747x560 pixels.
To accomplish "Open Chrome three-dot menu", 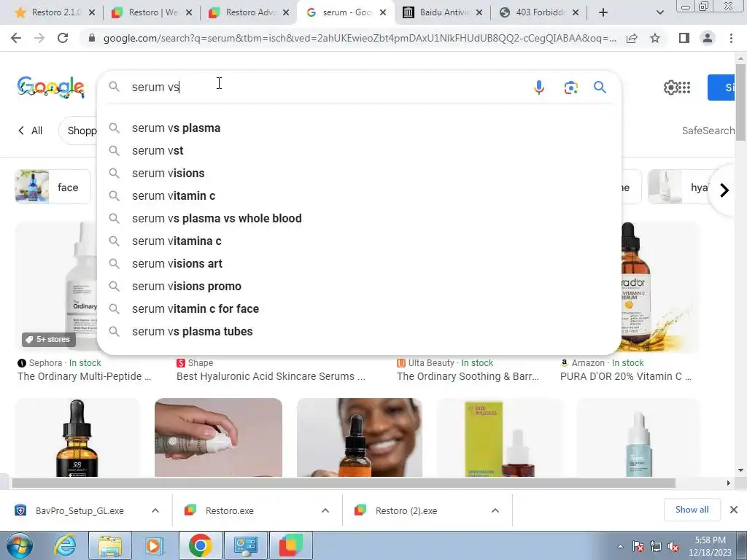I will 731,38.
